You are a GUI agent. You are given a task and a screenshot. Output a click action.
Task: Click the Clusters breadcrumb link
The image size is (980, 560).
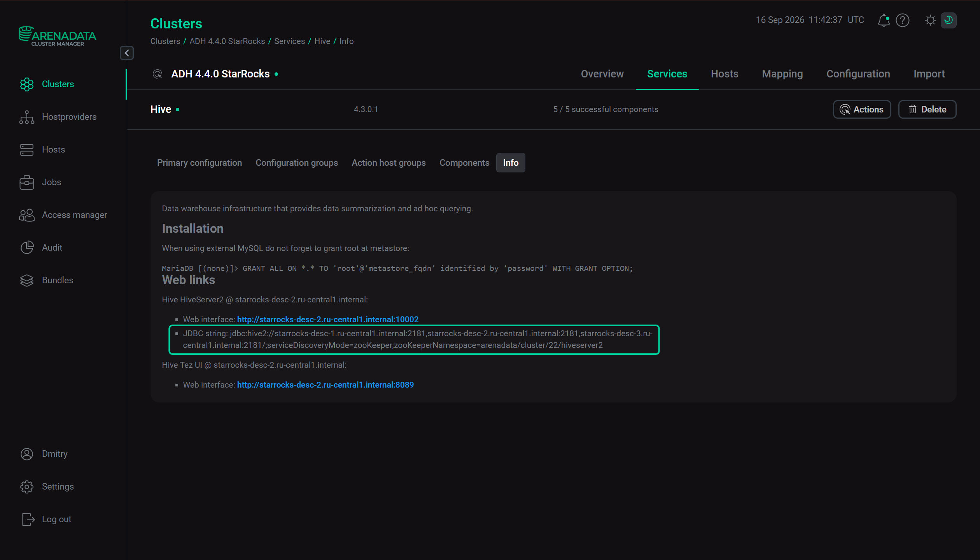point(165,41)
